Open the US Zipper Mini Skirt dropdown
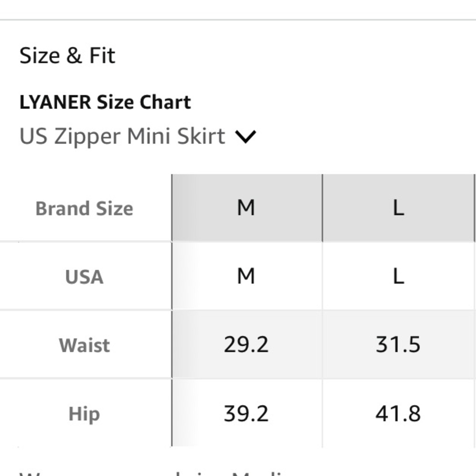476x476 pixels. pos(138,136)
